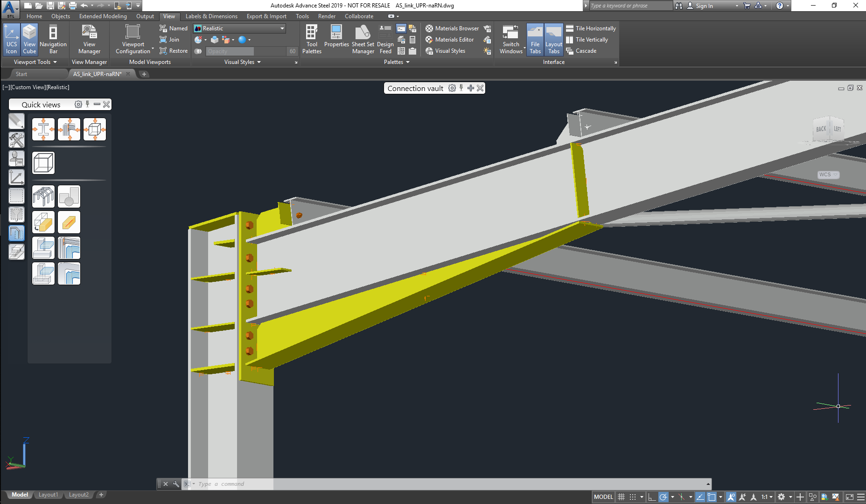Click the settings gear on Connection vault

pos(452,88)
